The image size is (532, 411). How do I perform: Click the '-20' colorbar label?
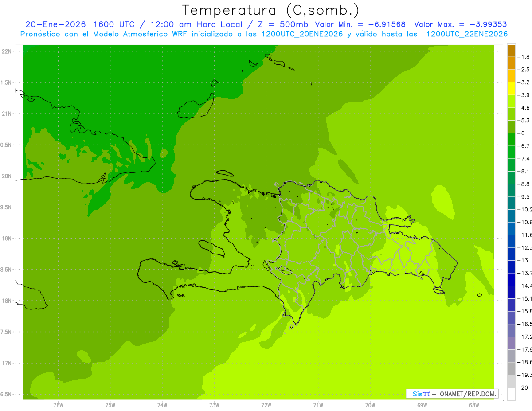click(523, 388)
